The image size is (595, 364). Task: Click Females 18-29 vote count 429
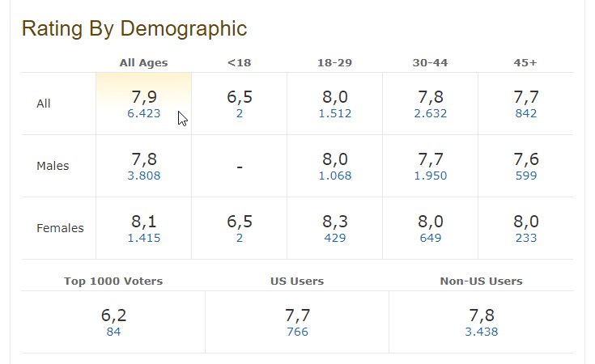(x=335, y=239)
